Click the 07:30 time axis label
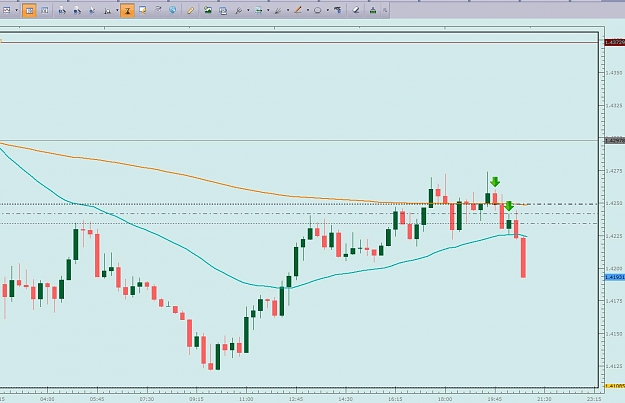This screenshot has height=403, width=625. coord(147,399)
